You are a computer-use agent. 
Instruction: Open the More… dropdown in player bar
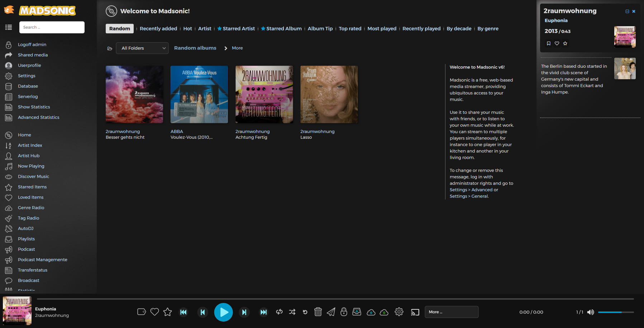pyautogui.click(x=451, y=312)
